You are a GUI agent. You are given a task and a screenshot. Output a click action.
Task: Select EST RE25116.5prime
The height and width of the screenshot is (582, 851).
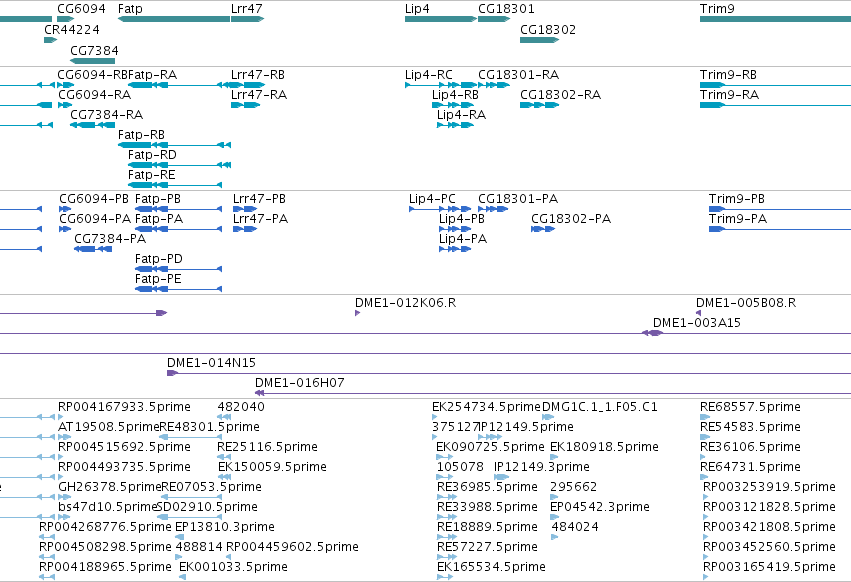pyautogui.click(x=268, y=447)
